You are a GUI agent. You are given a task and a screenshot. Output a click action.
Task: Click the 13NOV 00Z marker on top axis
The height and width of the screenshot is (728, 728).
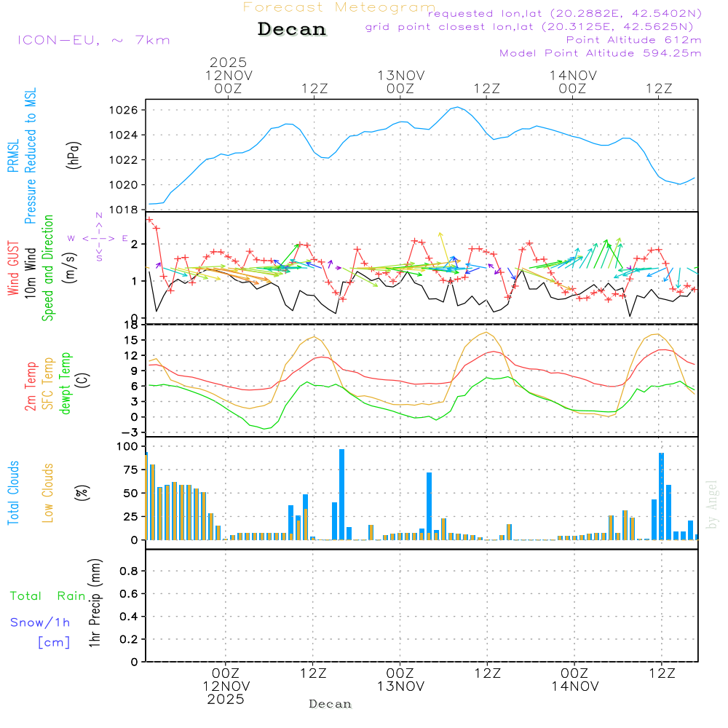click(x=400, y=82)
